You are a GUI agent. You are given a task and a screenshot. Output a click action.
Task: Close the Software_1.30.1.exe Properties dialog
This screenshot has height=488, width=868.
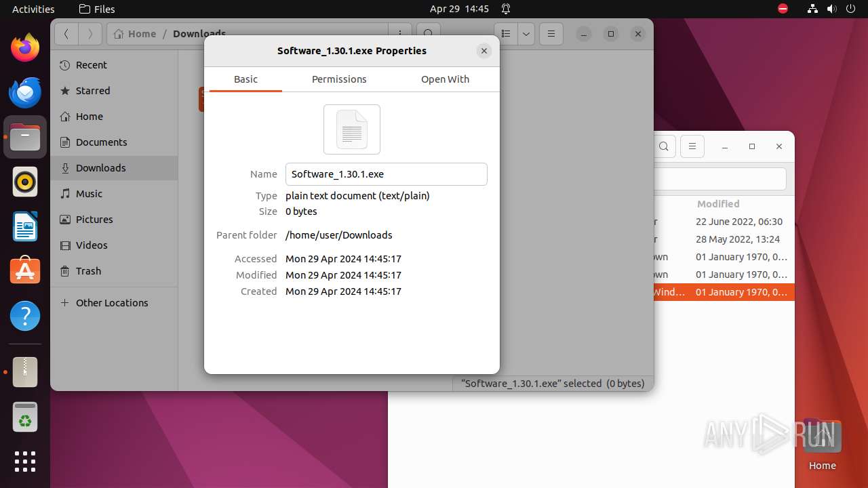484,51
